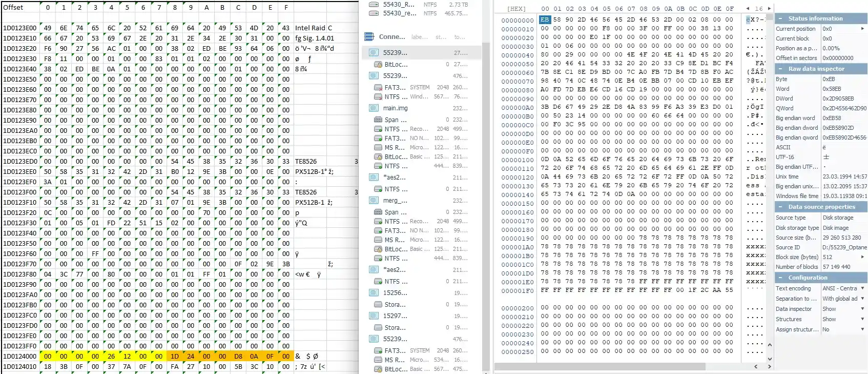Click the 1D0123E00 offset cell
Image resolution: width=868 pixels, height=374 pixels.
tap(20, 28)
